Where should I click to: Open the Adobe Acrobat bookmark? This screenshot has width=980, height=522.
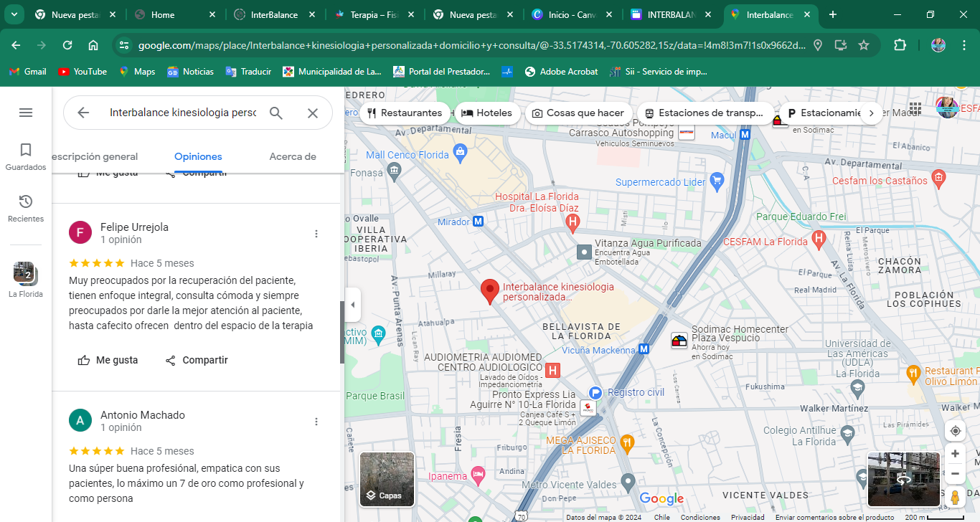point(562,72)
